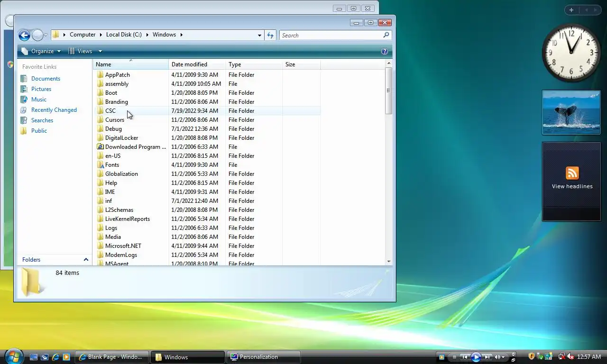Expand the arrow after Computer in the breadcrumb

[101, 35]
